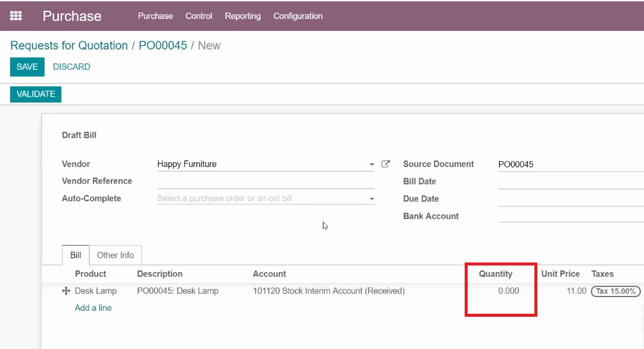This screenshot has width=644, height=349.
Task: Expand the Vendor dropdown arrow
Action: pyautogui.click(x=372, y=165)
